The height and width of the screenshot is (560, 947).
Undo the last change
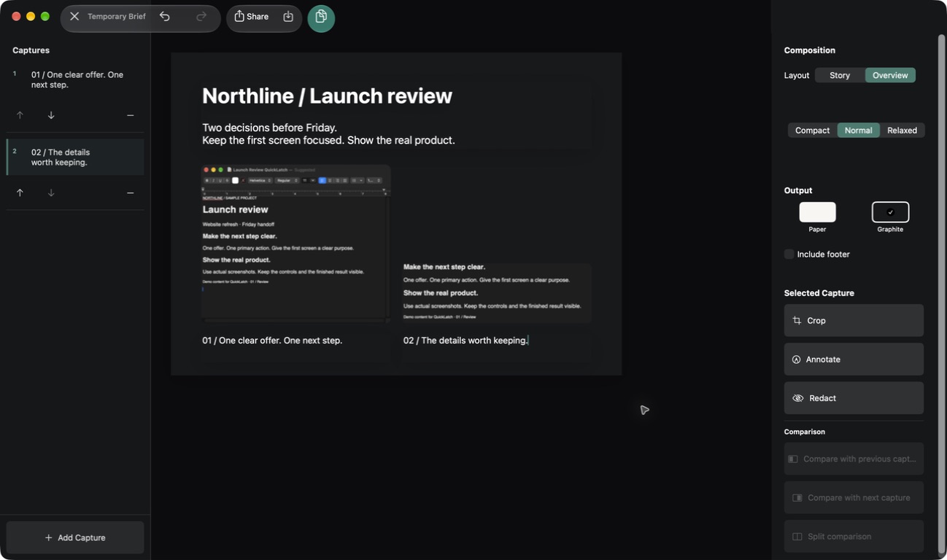coord(165,16)
